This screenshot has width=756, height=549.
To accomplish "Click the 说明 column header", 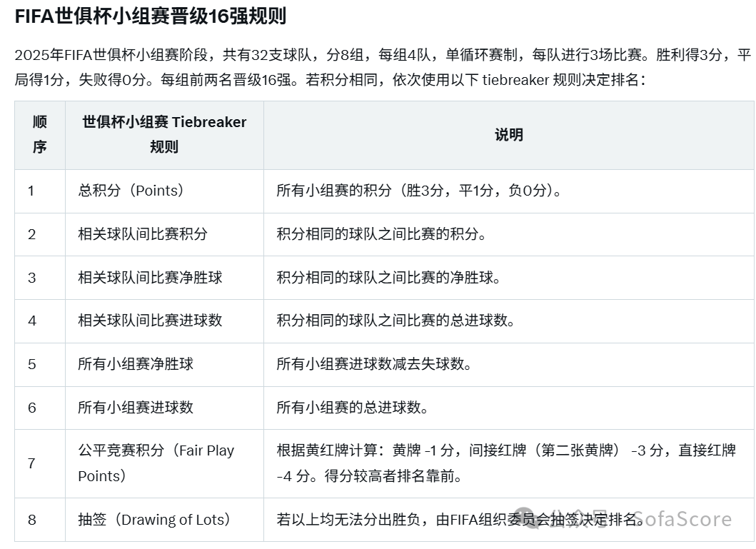I will pos(508,135).
